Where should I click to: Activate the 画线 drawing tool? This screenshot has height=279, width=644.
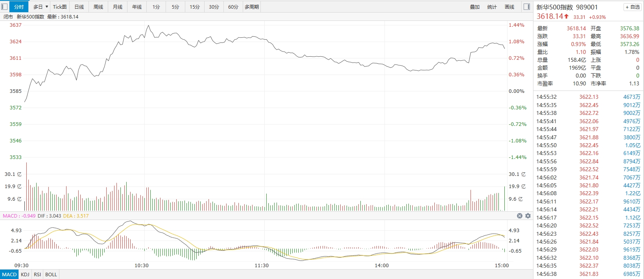pos(509,7)
